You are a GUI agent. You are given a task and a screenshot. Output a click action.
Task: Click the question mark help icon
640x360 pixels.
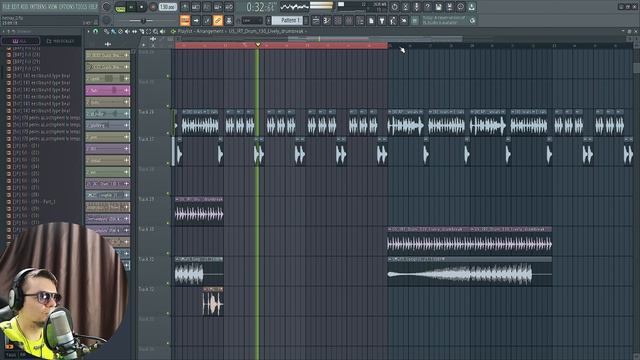(x=427, y=7)
